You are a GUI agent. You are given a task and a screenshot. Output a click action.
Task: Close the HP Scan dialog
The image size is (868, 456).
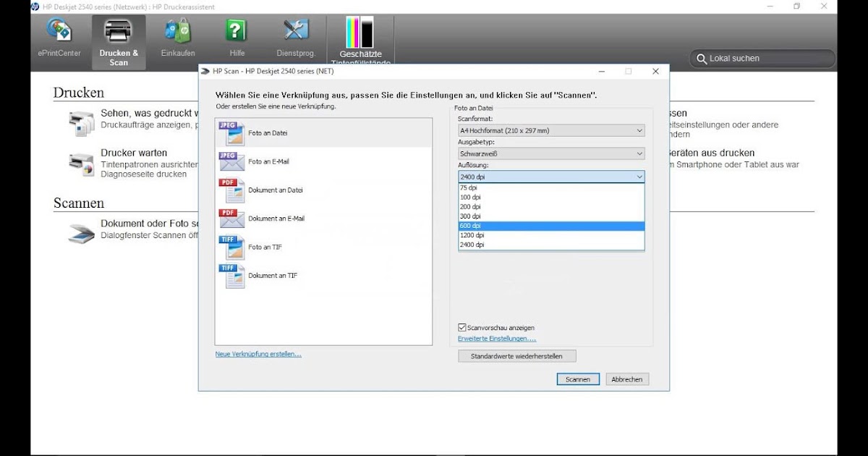point(655,71)
